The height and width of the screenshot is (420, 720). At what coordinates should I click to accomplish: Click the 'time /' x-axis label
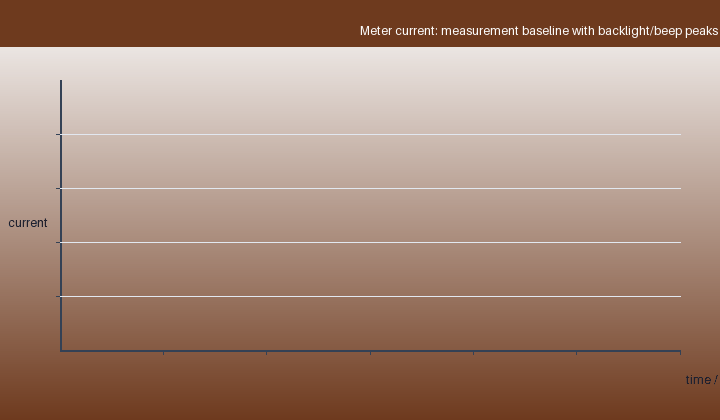click(x=702, y=380)
